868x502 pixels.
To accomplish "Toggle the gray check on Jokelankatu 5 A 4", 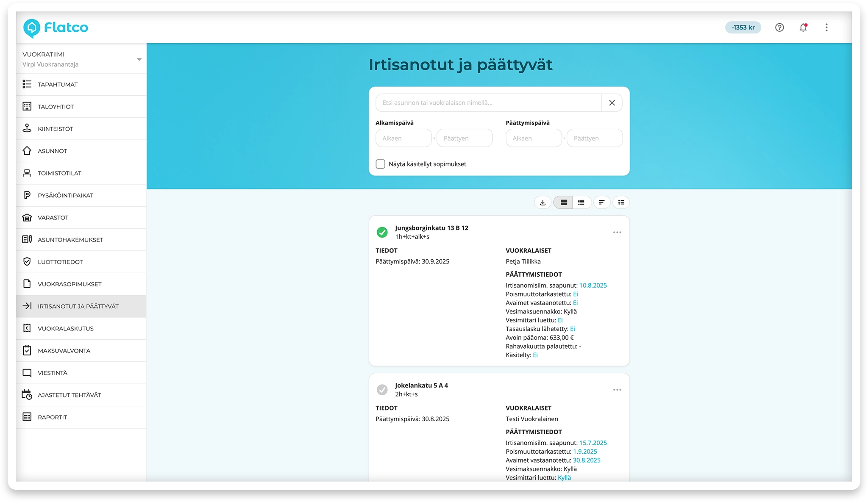I will (x=383, y=390).
